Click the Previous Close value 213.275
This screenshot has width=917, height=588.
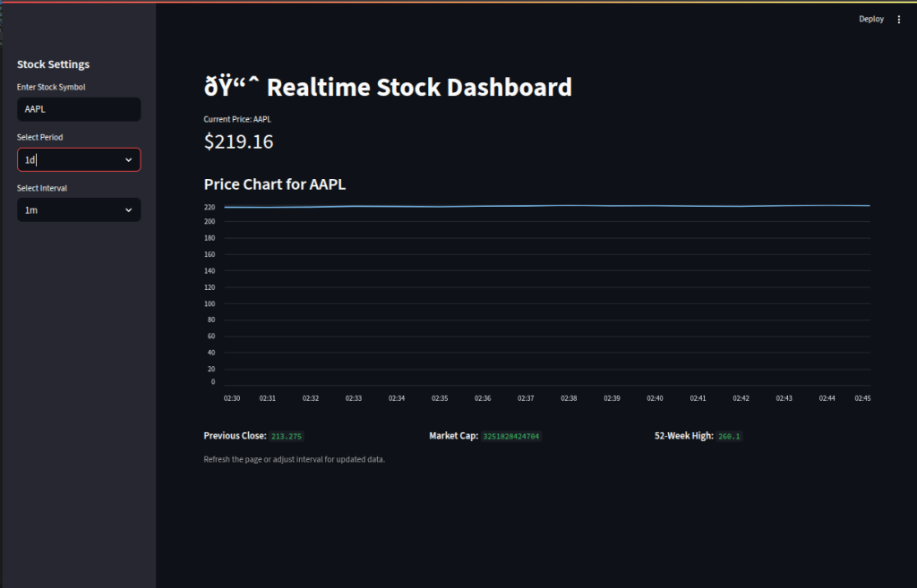click(x=287, y=436)
